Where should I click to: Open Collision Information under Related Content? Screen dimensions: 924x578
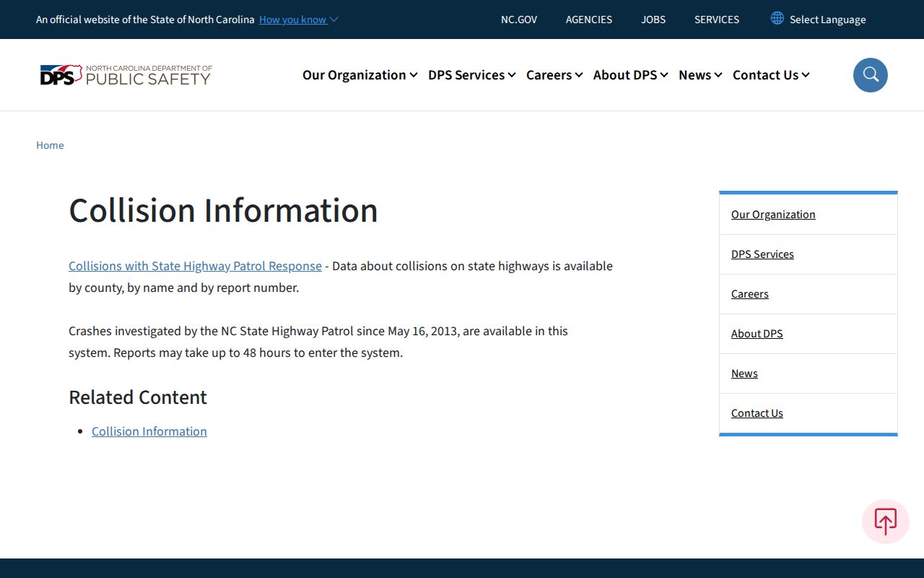(149, 431)
